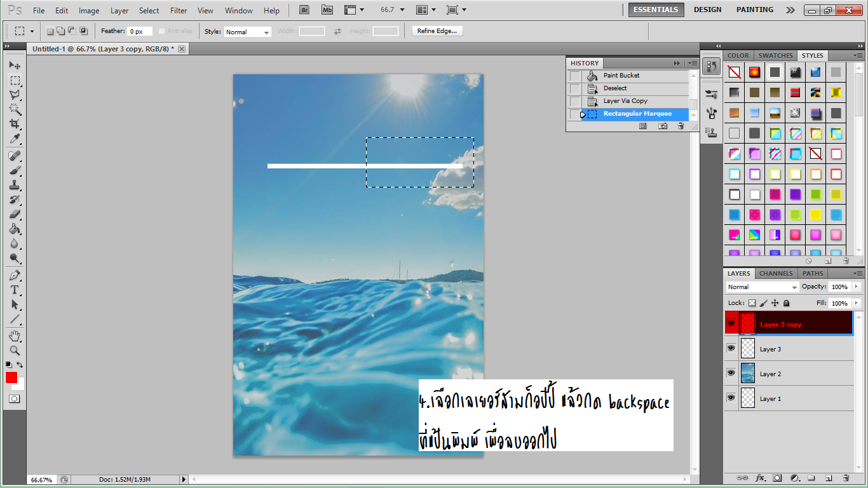The height and width of the screenshot is (488, 868).
Task: Select the Hand tool
Action: [x=15, y=335]
